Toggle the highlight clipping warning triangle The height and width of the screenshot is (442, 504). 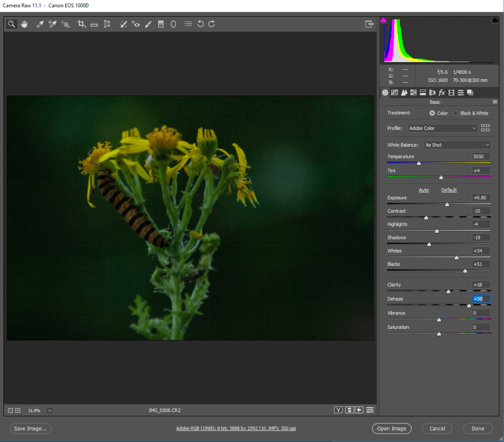coord(495,20)
